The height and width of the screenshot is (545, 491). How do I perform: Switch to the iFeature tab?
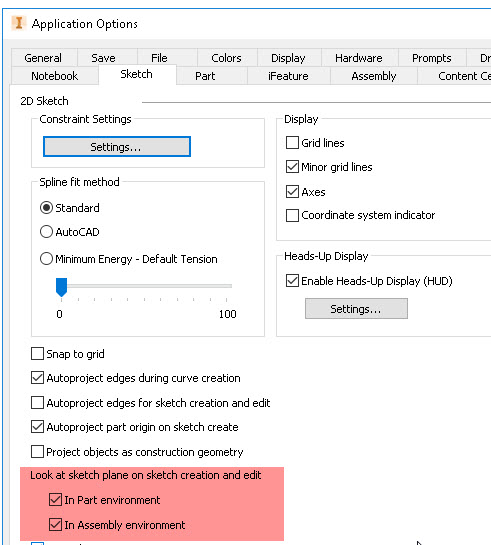tap(288, 76)
